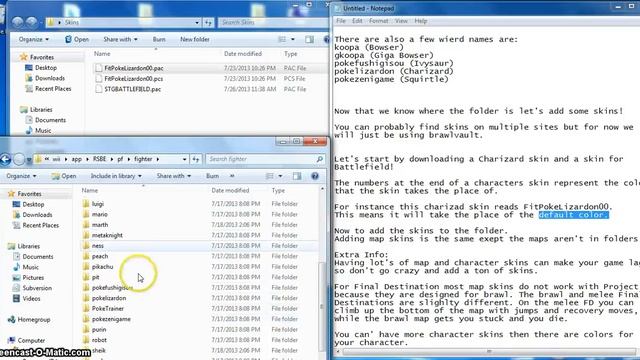Image resolution: width=640 pixels, height=360 pixels.
Task: Select the metaknight folder
Action: tap(107, 235)
